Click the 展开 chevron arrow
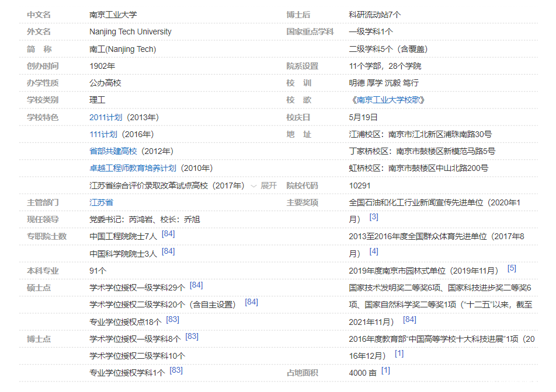 253,184
